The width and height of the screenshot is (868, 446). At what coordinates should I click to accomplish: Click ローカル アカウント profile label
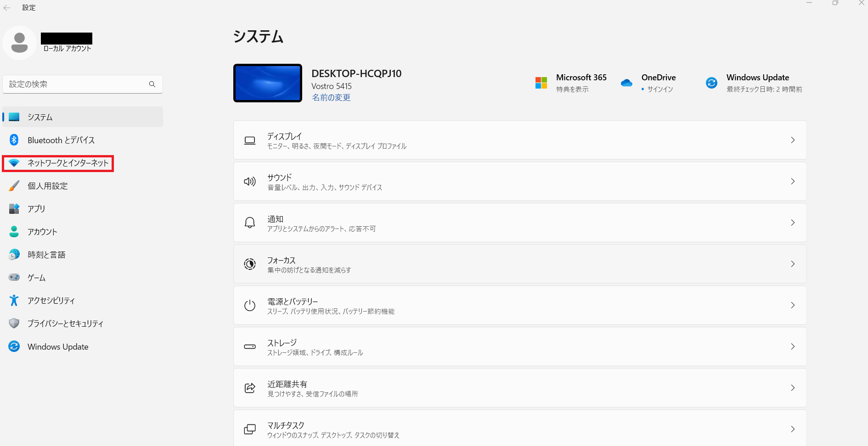68,49
